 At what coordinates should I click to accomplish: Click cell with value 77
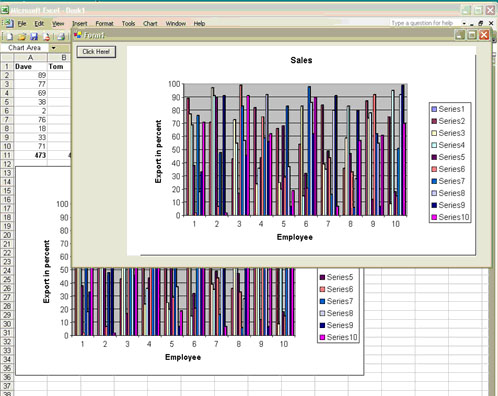pyautogui.click(x=30, y=84)
